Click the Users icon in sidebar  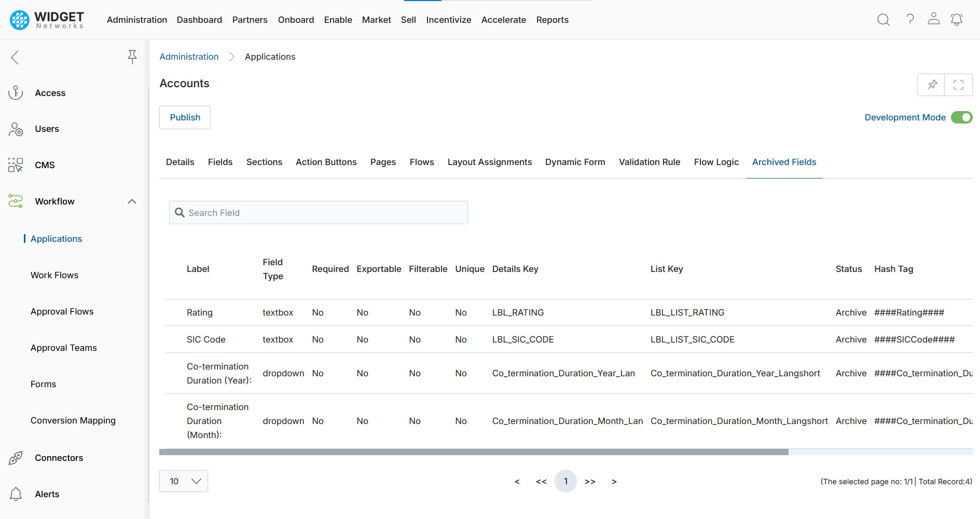[x=16, y=129]
